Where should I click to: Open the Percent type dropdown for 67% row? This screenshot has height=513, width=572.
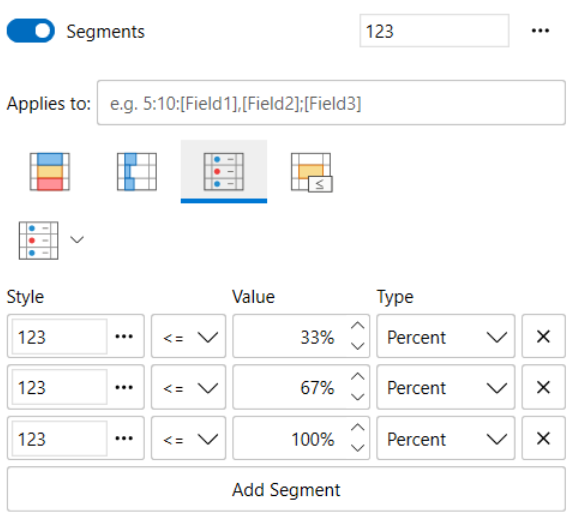[446, 387]
